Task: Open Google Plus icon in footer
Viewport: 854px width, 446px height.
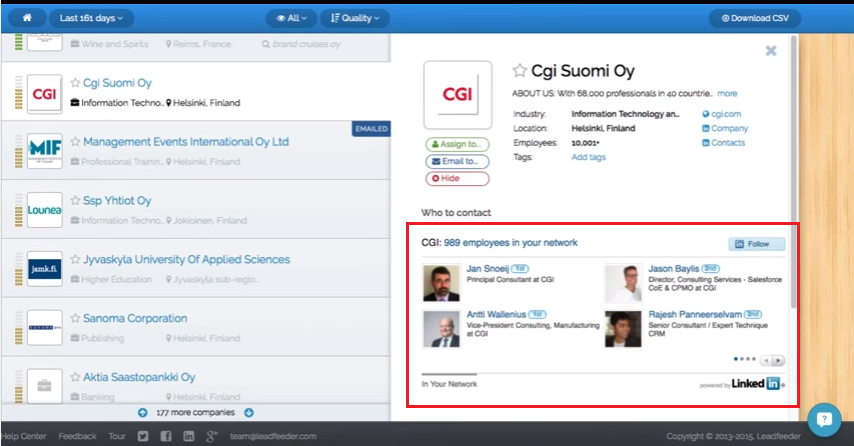Action: [212, 436]
